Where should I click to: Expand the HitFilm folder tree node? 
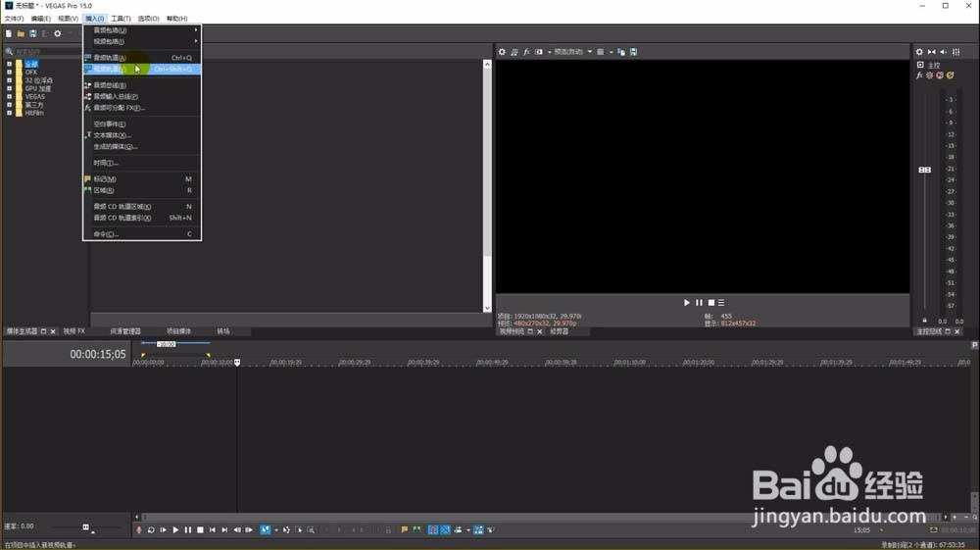pos(10,113)
